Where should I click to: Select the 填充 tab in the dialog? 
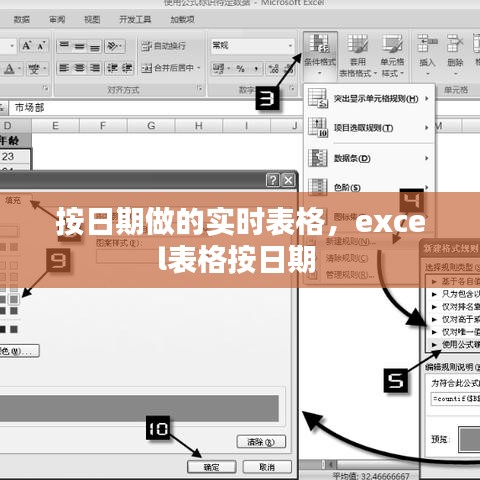tap(13, 200)
